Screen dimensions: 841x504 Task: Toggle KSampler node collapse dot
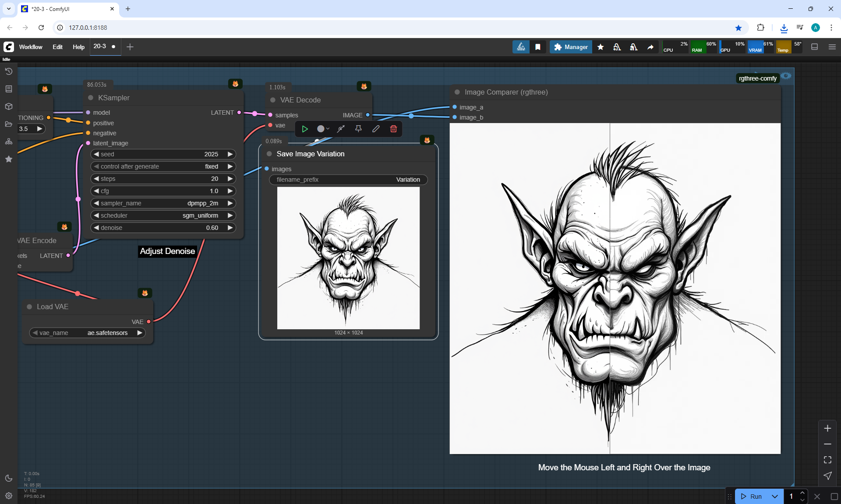click(91, 98)
